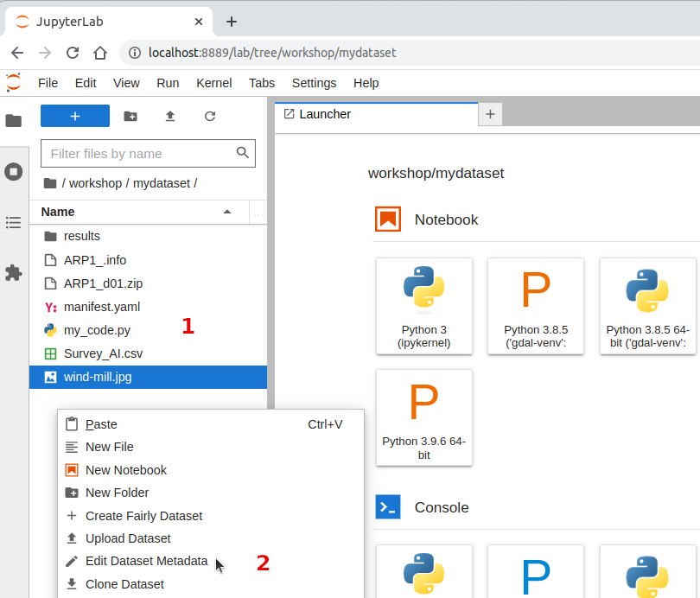700x598 pixels.
Task: Open the Help menu
Action: 366,83
